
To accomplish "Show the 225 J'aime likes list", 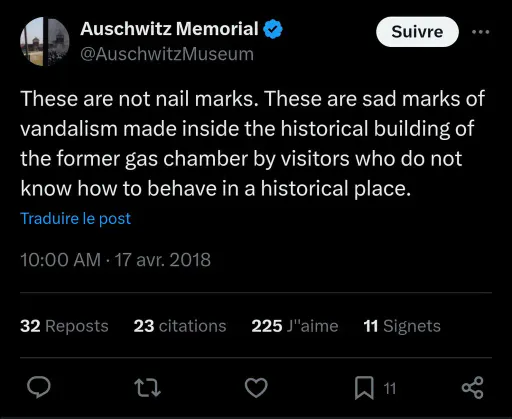I will coord(295,326).
